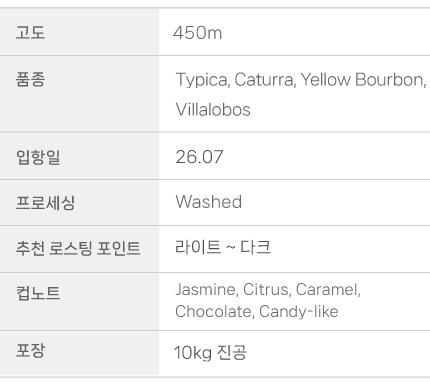Click the Chocolate, Candy-like text line
This screenshot has height=390, width=430.
pyautogui.click(x=257, y=312)
